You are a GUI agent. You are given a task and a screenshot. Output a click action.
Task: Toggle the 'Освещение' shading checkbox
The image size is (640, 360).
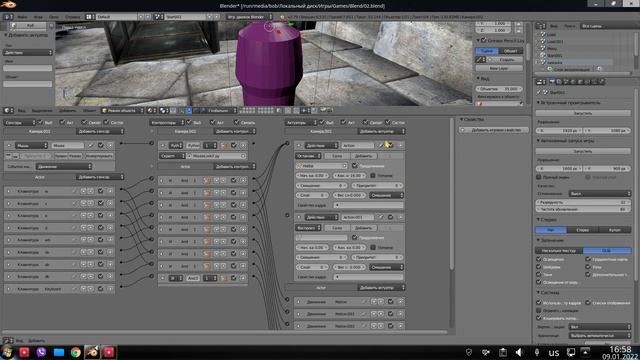(539, 259)
